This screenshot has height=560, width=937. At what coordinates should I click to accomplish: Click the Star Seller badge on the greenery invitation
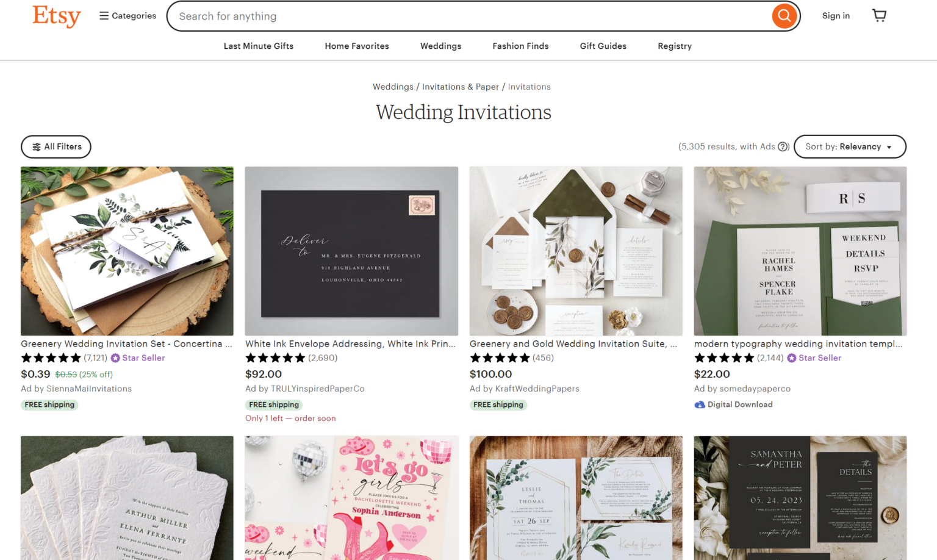(138, 357)
